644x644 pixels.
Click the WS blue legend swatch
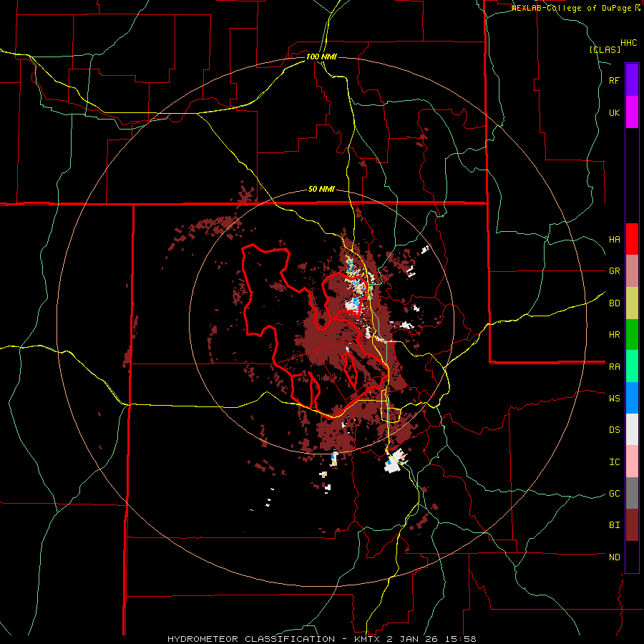(x=632, y=398)
